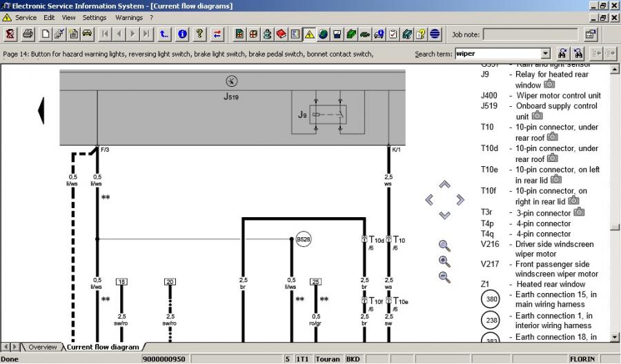This screenshot has height=364, width=621.
Task: Click the car vehicle icon in toolbar
Action: click(88, 34)
